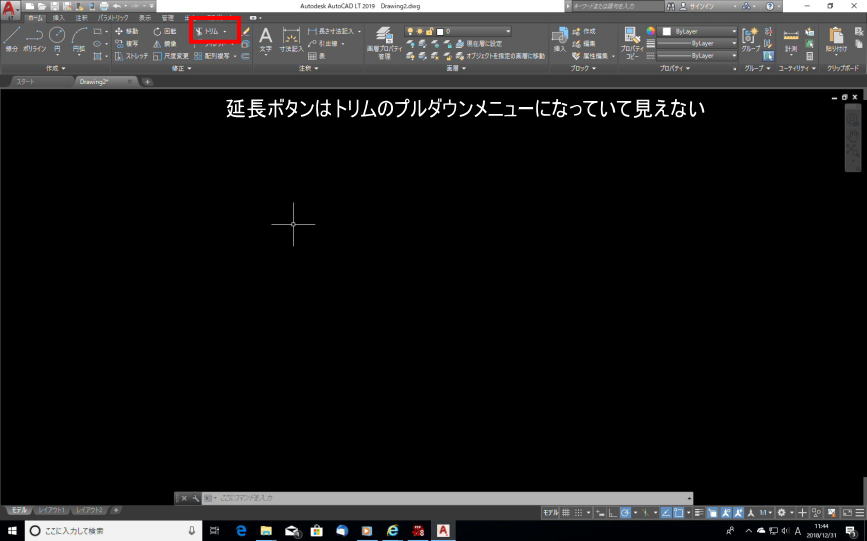Select the Circle (円) tool
The image size is (867, 541).
pos(57,39)
